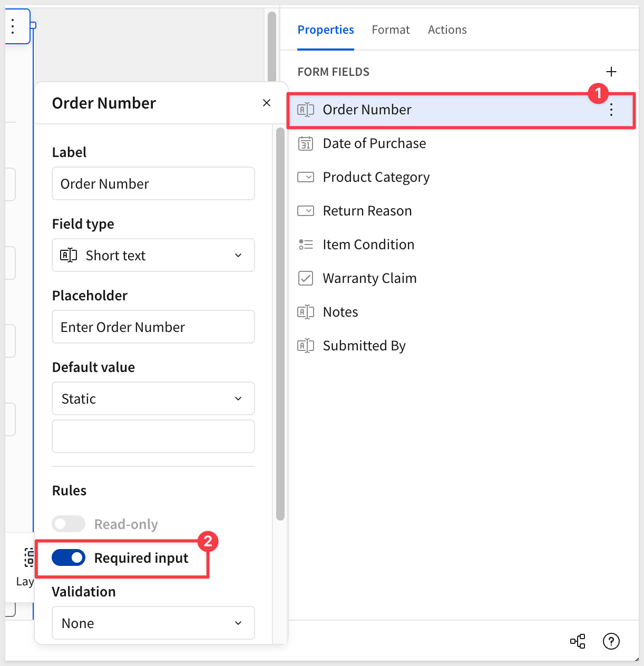Open the Order Number three-dot options menu

click(611, 110)
